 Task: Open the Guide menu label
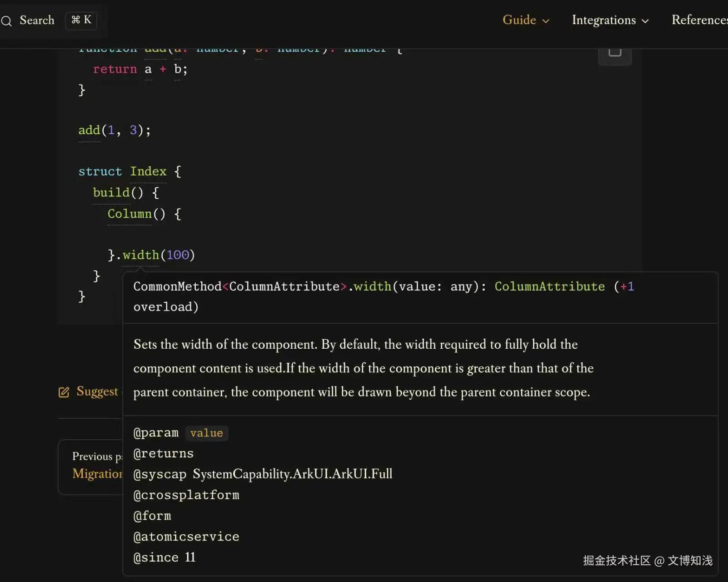click(x=519, y=20)
